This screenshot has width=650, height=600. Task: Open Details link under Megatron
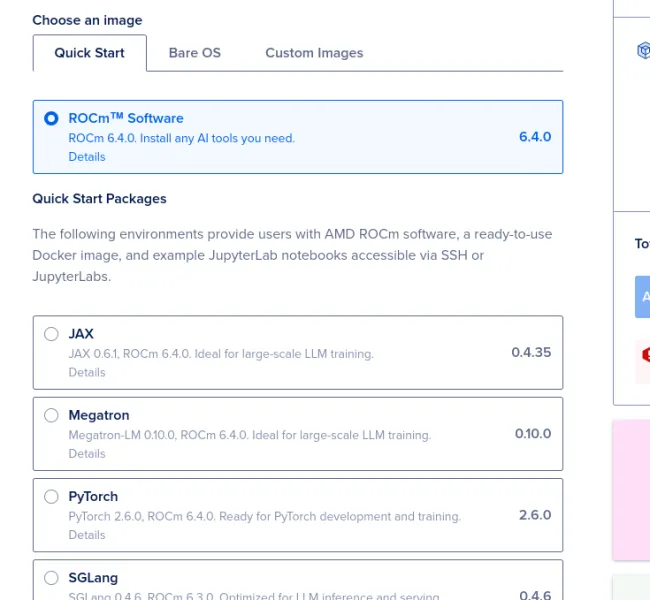point(87,454)
